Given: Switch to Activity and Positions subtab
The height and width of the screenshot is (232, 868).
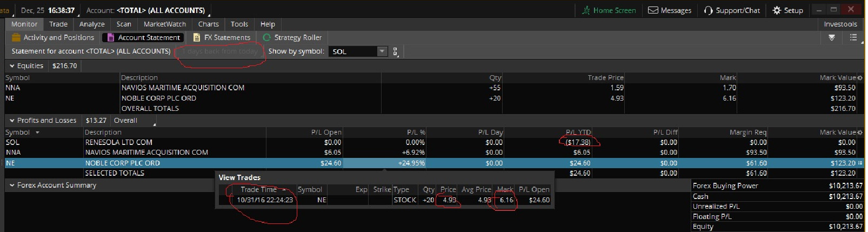Looking at the screenshot, I should click(53, 37).
